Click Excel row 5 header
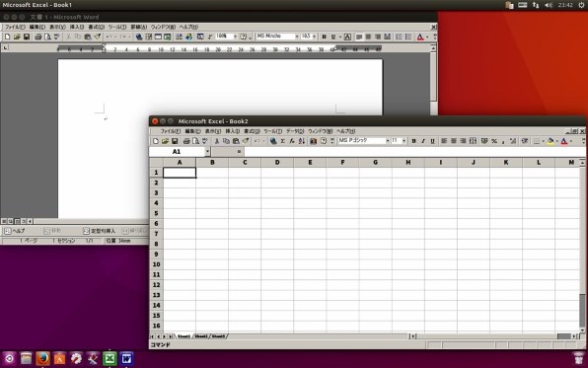 (156, 213)
